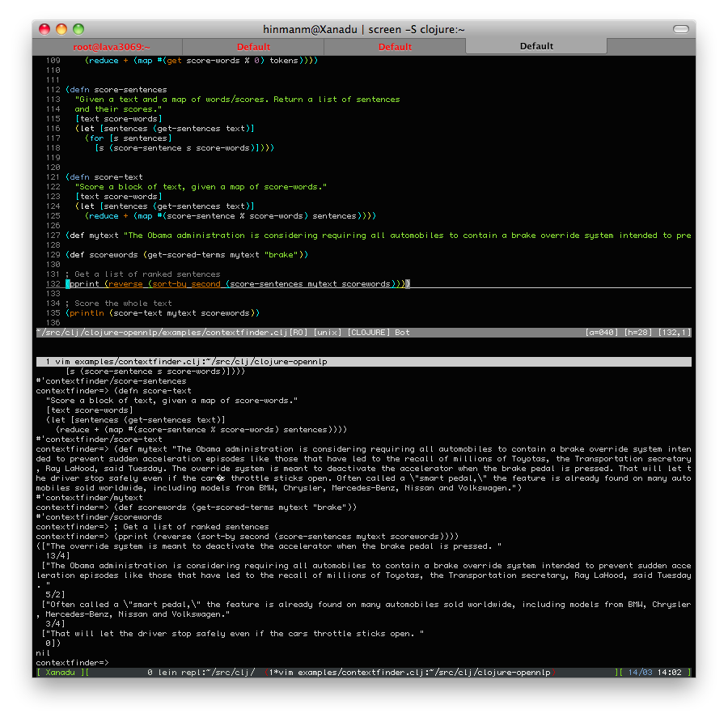The height and width of the screenshot is (722, 728).
Task: Click line 127 def mytext string
Action: (x=378, y=235)
